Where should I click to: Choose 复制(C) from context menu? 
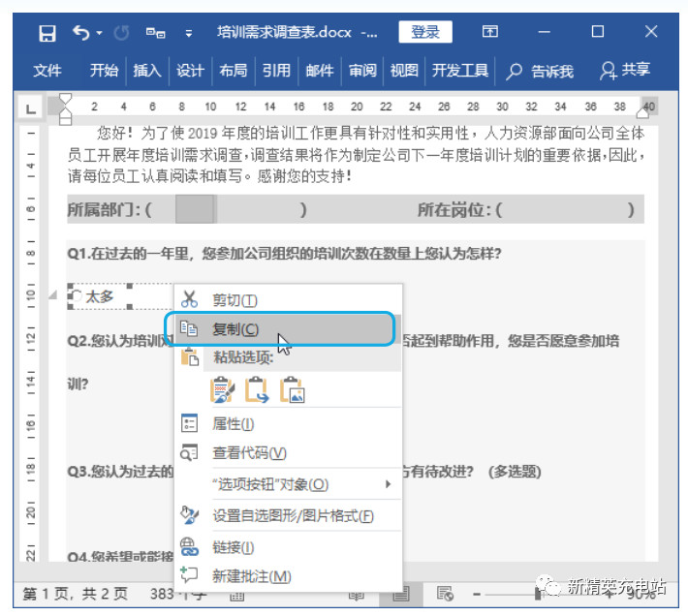288,329
